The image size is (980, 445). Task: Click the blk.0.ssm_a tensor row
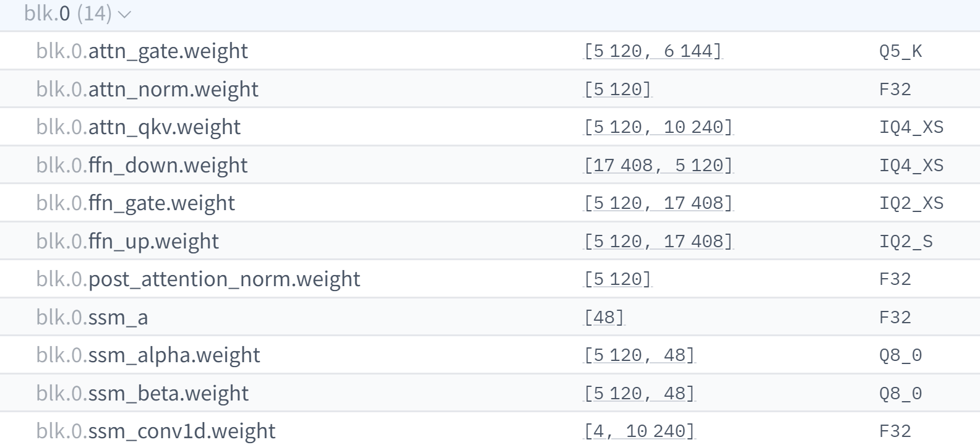[490, 317]
